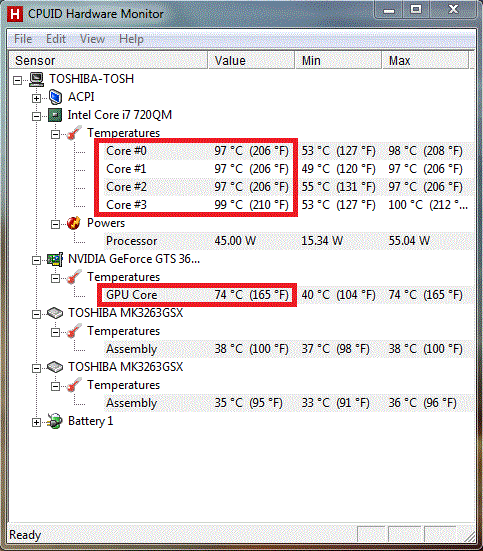
Task: Click the second TOSHIBA MK3263GSX drive icon
Action: [x=55, y=367]
